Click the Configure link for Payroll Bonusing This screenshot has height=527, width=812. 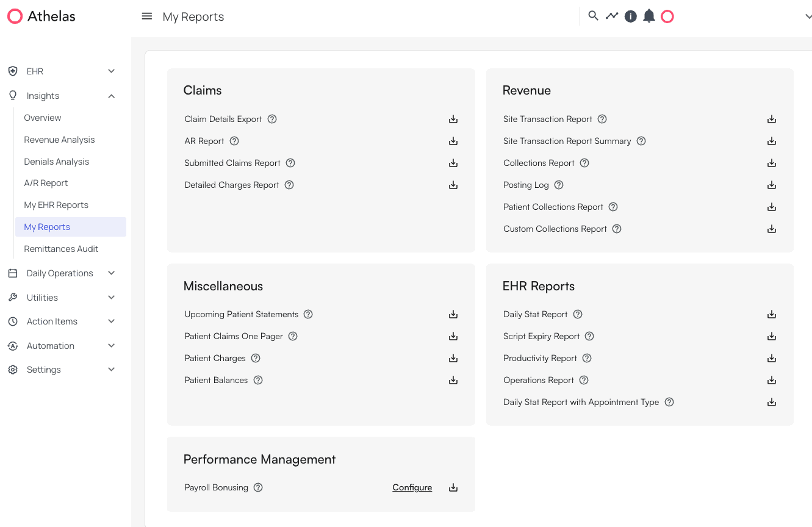pos(412,488)
